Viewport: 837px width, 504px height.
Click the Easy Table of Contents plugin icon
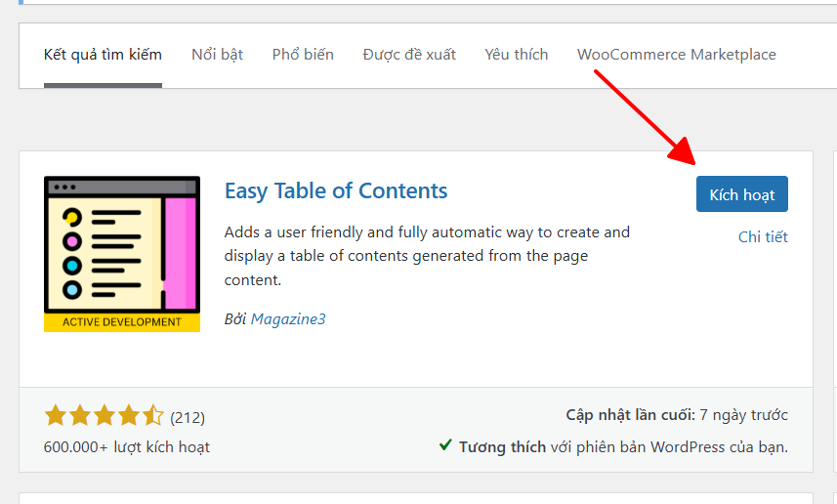[122, 254]
